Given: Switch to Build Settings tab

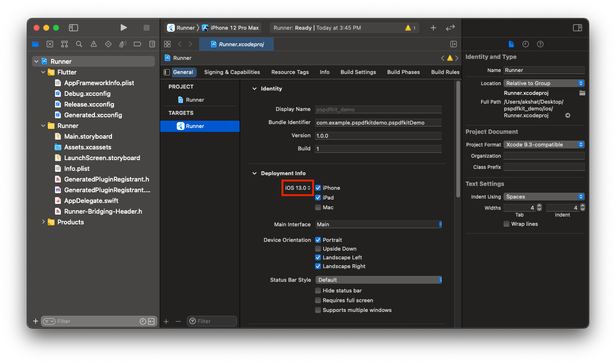Looking at the screenshot, I should [358, 72].
